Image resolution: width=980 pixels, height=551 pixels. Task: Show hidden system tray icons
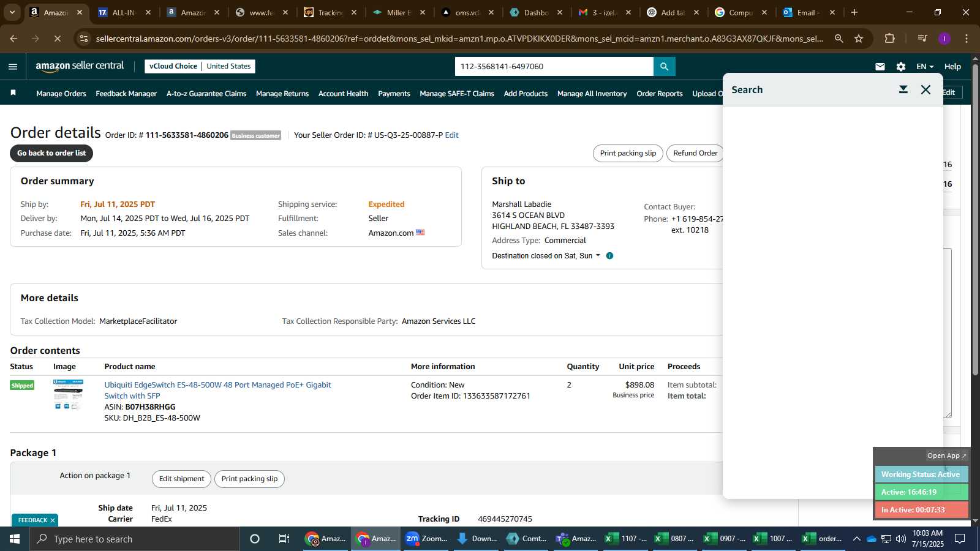pos(856,539)
